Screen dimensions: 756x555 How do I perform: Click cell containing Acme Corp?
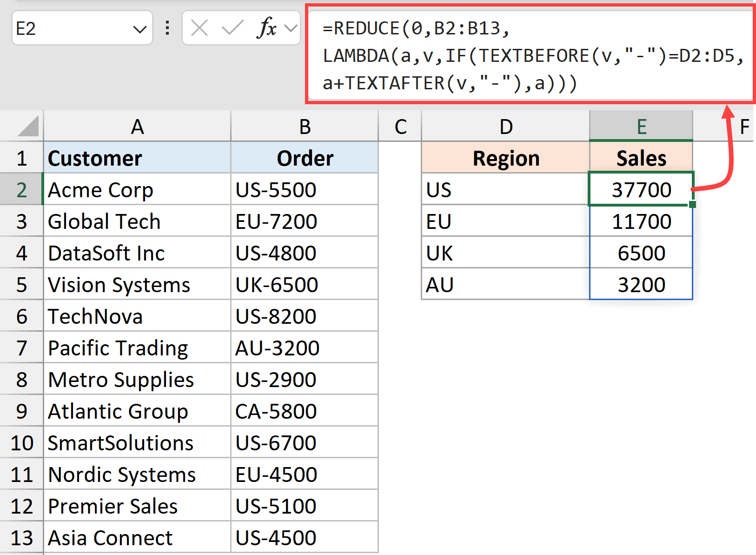[x=100, y=189]
